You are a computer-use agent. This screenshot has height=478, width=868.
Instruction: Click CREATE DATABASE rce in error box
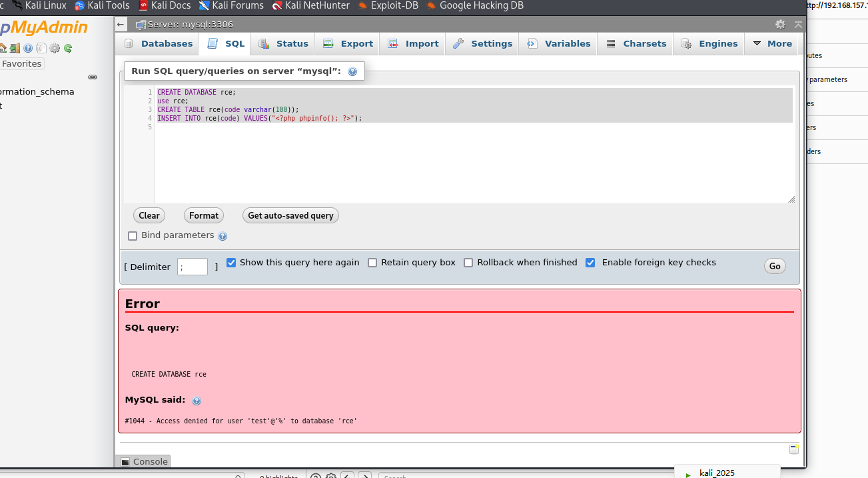[169, 375]
